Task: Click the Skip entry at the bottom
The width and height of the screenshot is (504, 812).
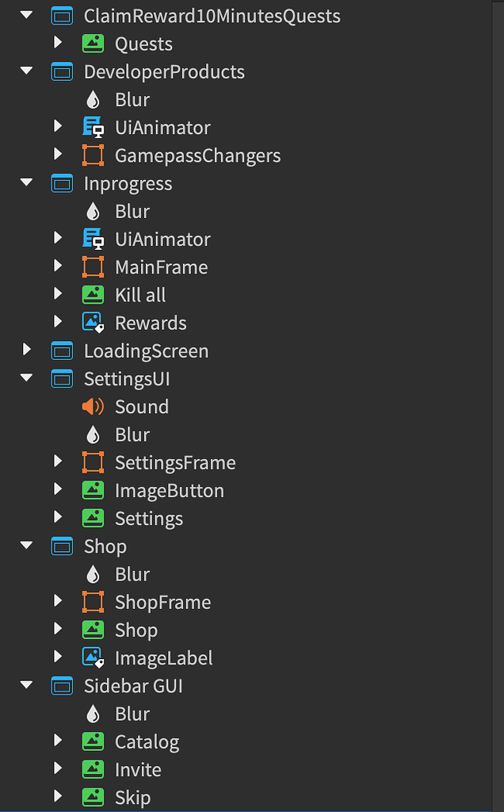Action: coord(132,797)
